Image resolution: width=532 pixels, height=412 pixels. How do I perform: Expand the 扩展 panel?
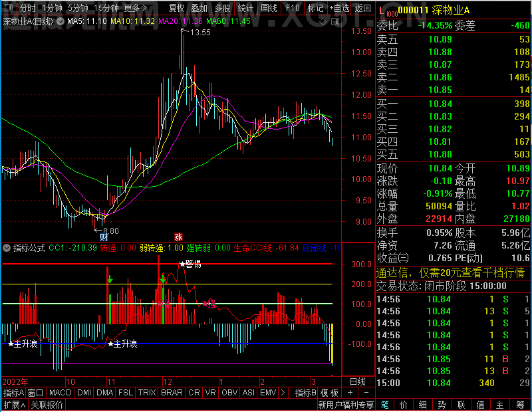pyautogui.click(x=14, y=405)
